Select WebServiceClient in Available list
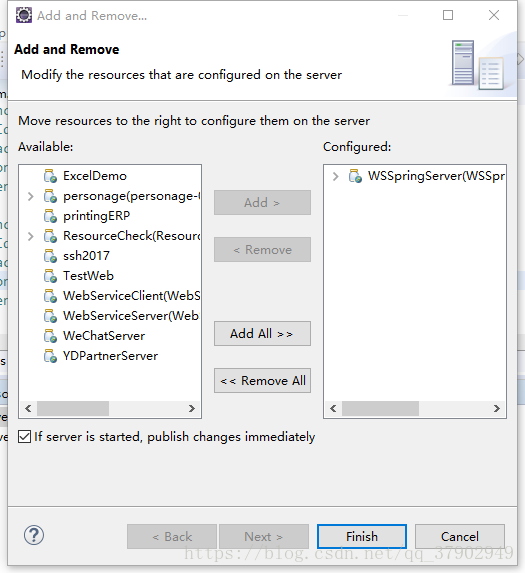This screenshot has height=573, width=525. [132, 296]
